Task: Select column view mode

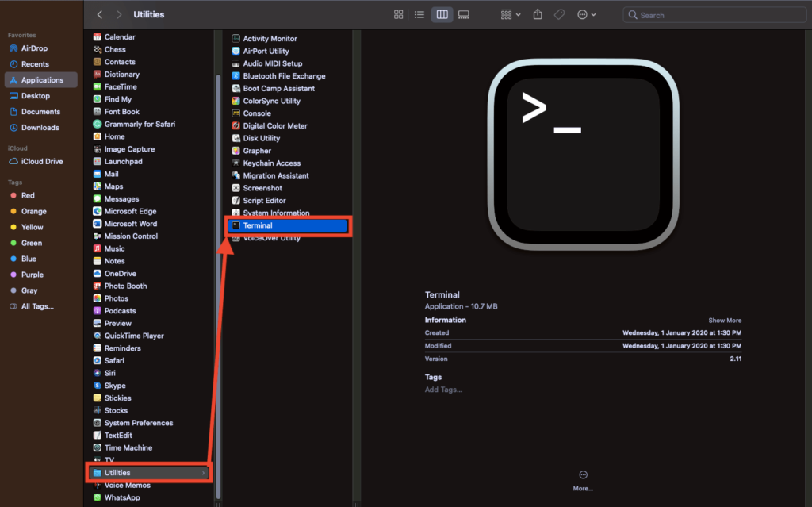Action: pyautogui.click(x=442, y=15)
